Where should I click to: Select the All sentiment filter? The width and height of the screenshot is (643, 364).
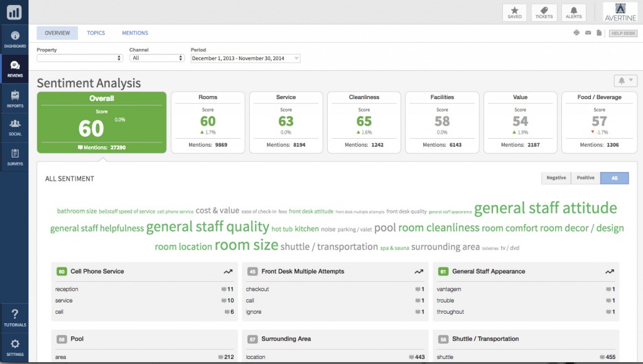coord(615,178)
